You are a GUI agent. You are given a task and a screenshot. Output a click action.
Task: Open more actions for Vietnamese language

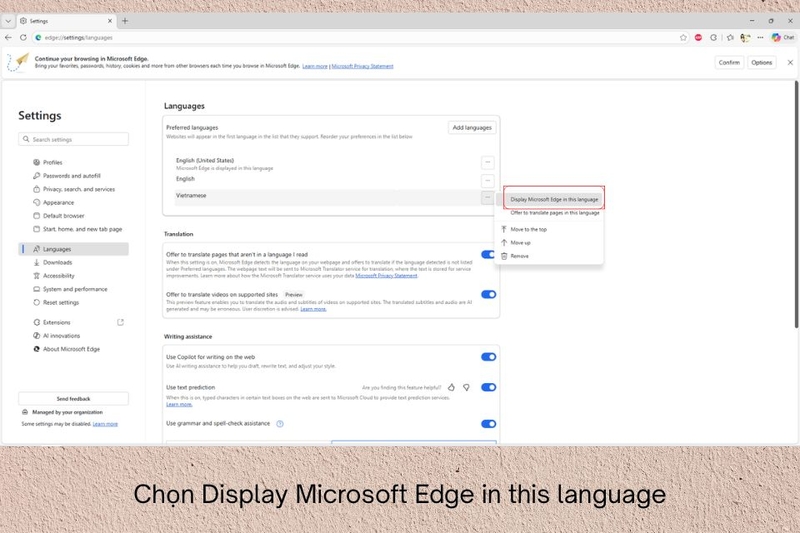488,197
